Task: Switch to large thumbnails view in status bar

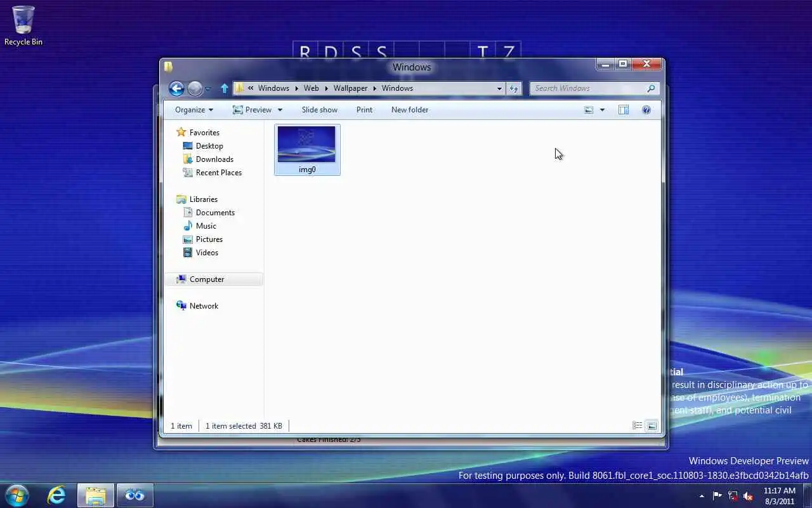Action: (x=652, y=426)
